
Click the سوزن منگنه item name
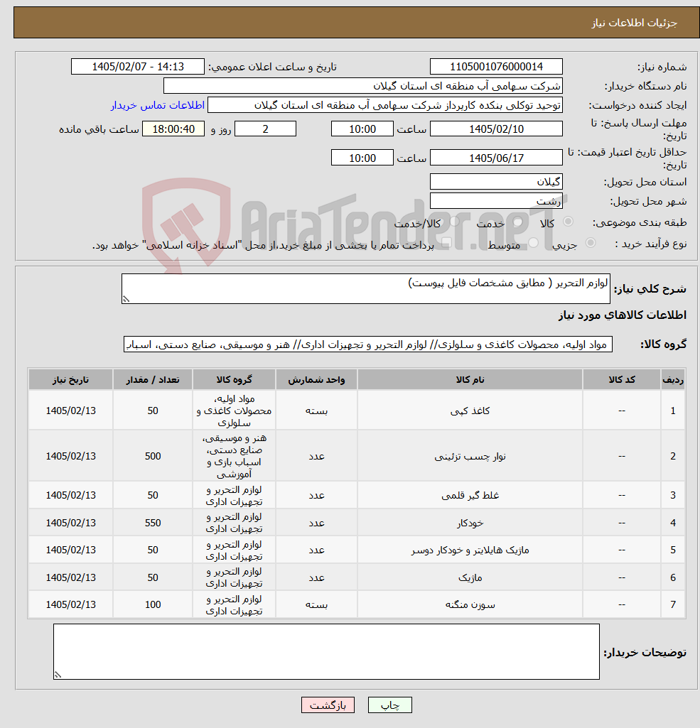coord(470,604)
